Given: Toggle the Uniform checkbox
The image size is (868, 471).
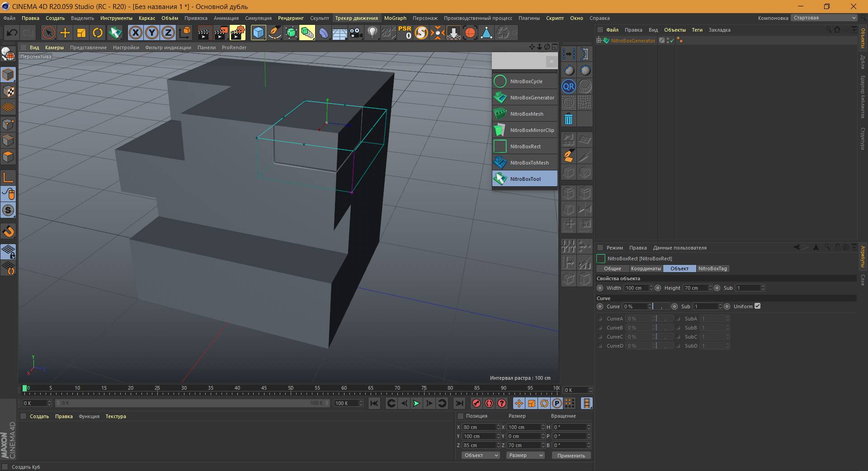Looking at the screenshot, I should (758, 306).
